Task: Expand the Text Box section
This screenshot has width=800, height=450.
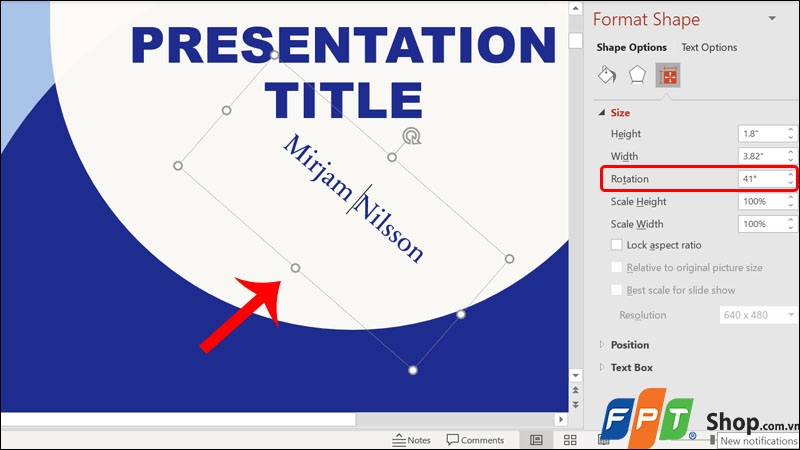Action: [x=602, y=367]
